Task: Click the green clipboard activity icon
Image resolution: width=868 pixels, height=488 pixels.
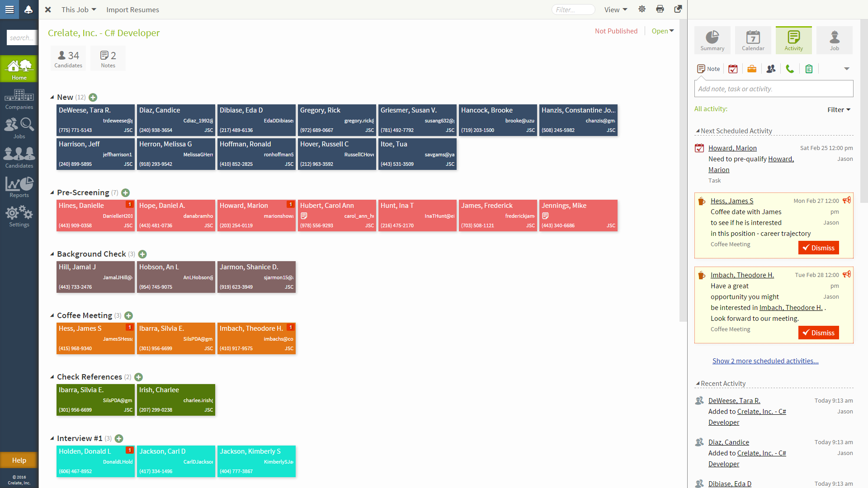Action: (809, 69)
